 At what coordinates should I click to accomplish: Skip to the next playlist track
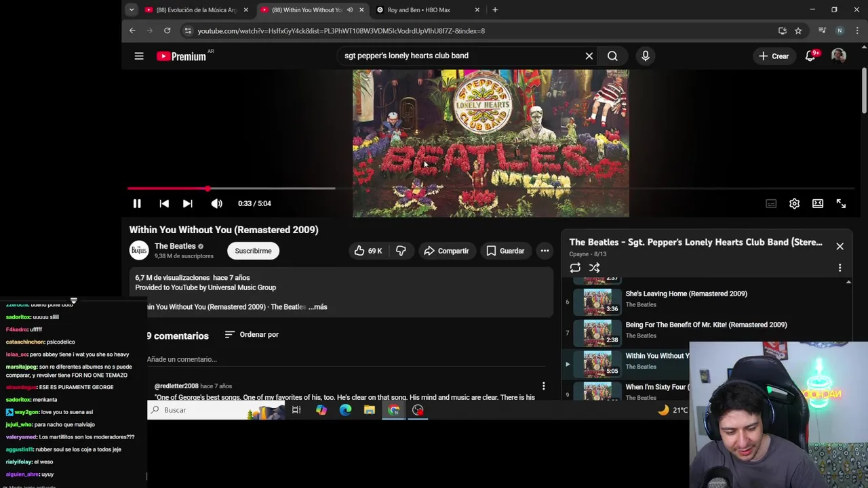[x=188, y=203]
